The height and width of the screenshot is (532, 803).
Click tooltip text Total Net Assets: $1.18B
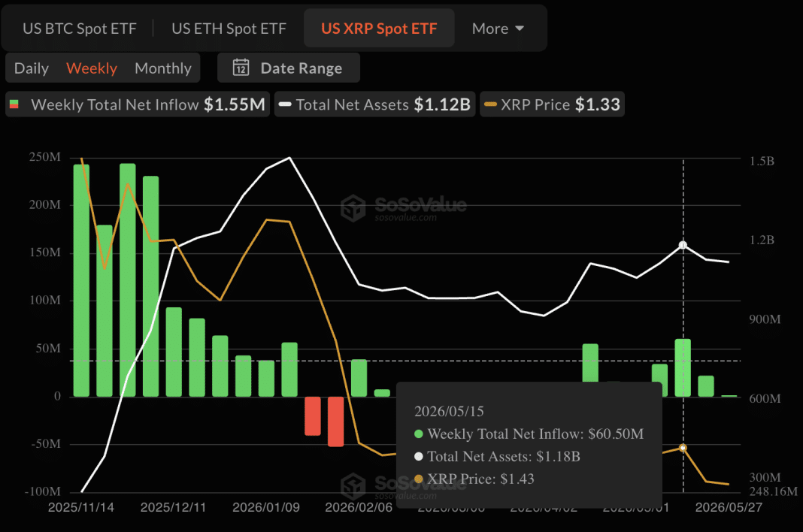click(504, 456)
